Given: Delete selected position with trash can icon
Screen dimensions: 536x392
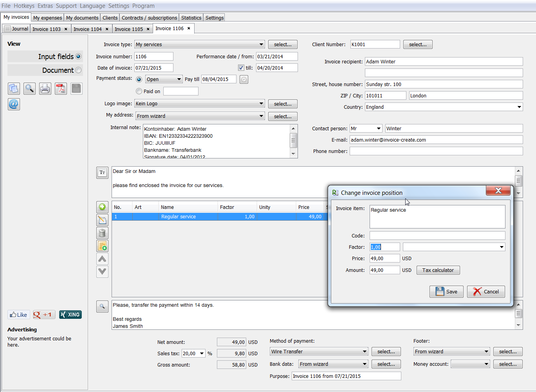Looking at the screenshot, I should (x=102, y=233).
